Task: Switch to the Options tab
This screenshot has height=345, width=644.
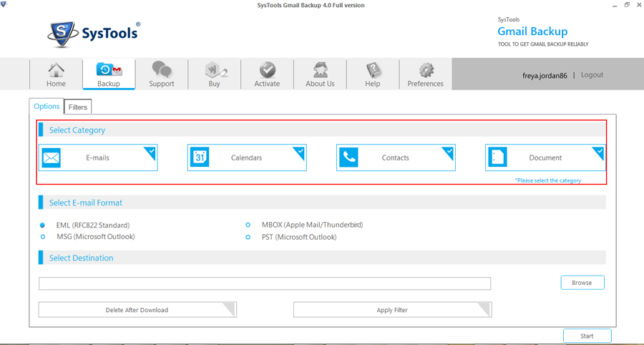Action: (x=47, y=106)
